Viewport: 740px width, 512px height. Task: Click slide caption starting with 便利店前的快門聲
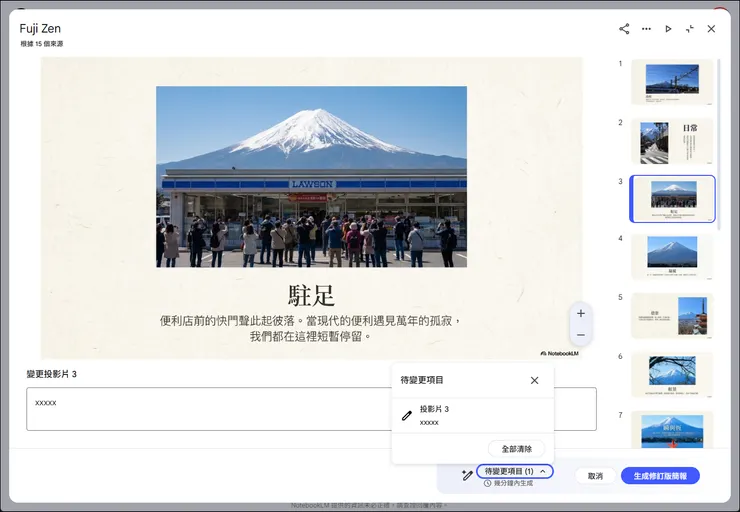311,328
